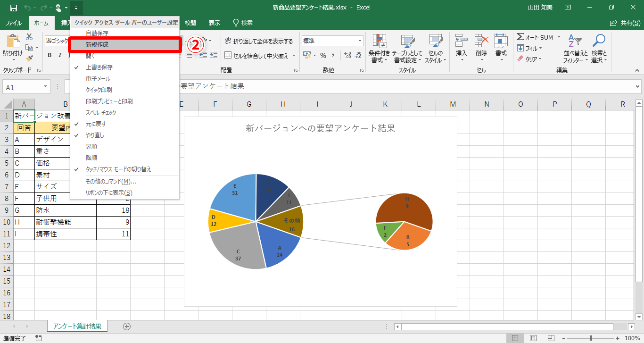The width and height of the screenshot is (644, 343).
Task: Click the 折り返して全体を表示する wrap text button
Action: pyautogui.click(x=259, y=41)
